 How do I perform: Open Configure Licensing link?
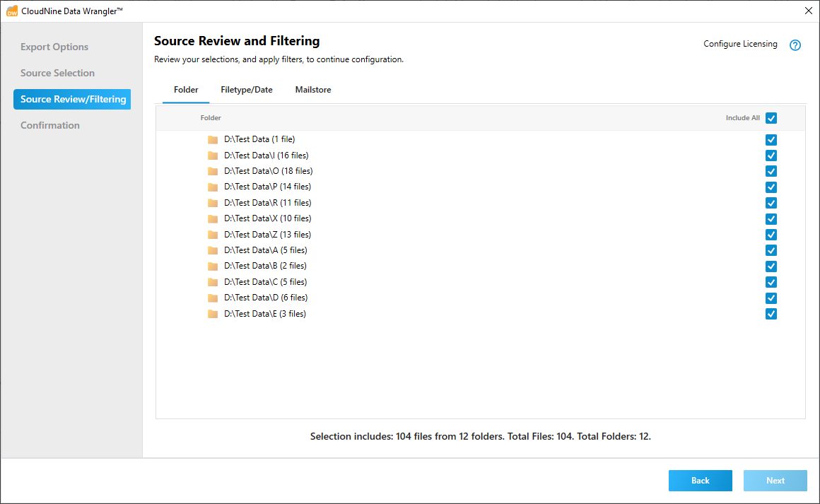point(740,44)
